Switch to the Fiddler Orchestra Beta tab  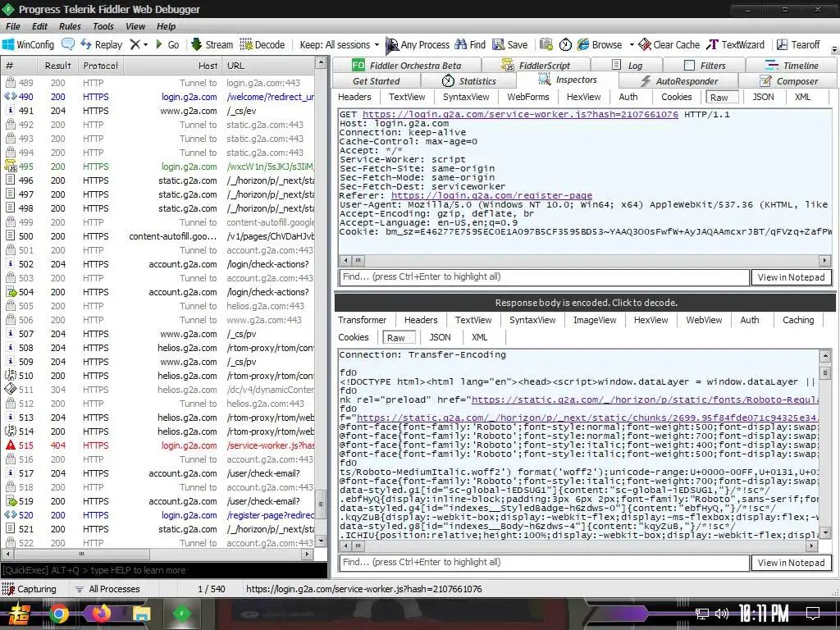(x=407, y=65)
